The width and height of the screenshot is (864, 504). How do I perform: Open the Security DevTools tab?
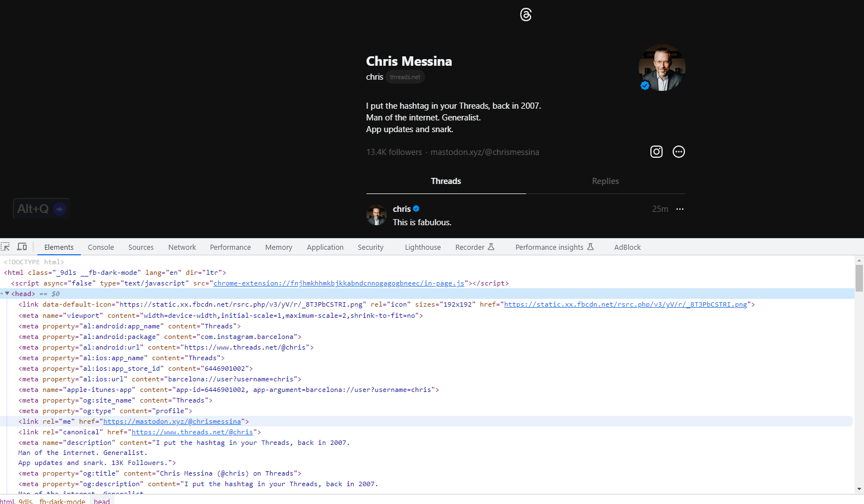371,247
